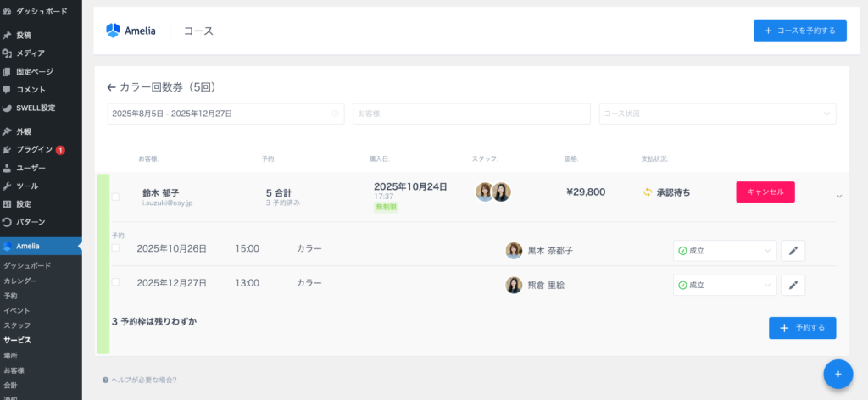
Task: Collapse the 鈴木 郁子 row chevron
Action: [x=839, y=196]
